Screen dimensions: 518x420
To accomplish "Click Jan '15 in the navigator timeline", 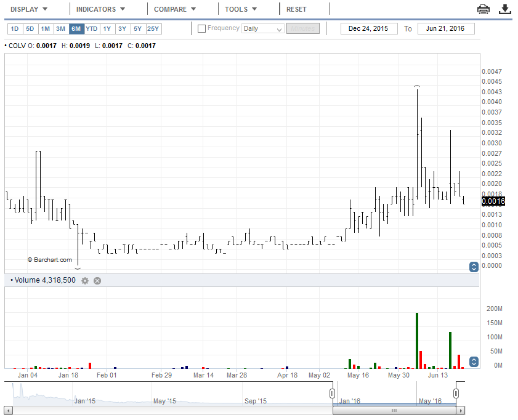I will point(84,401).
